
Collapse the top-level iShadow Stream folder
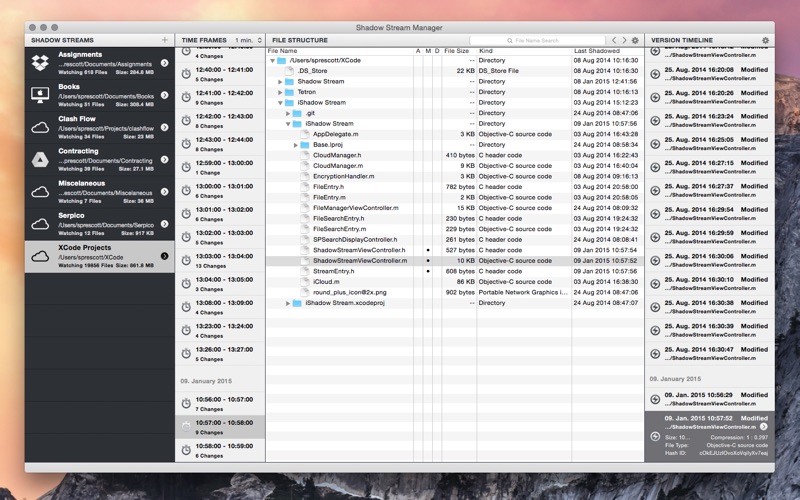click(280, 103)
